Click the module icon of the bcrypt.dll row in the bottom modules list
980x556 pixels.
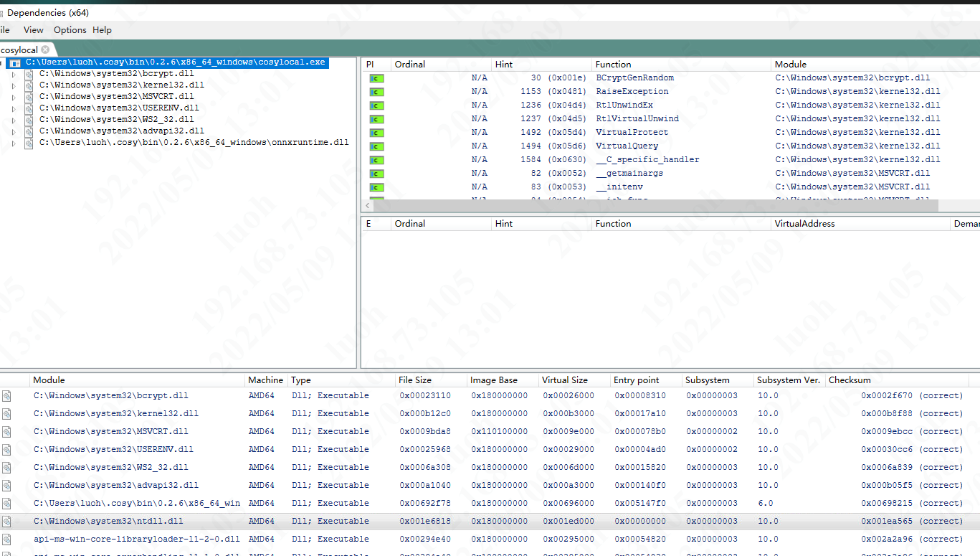coord(6,396)
